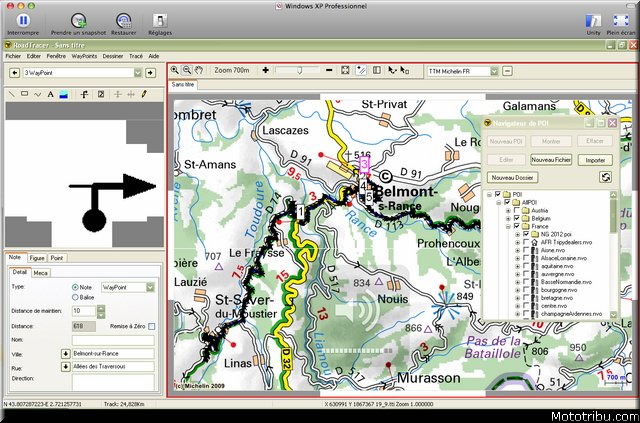This screenshot has height=423, width=640.
Task: Tick the Remise à Zéro checkbox
Action: point(152,326)
